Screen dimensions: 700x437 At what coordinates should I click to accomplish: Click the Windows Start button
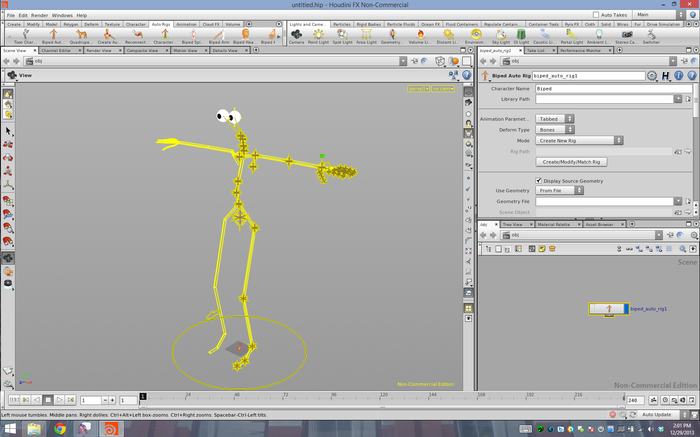(10, 429)
